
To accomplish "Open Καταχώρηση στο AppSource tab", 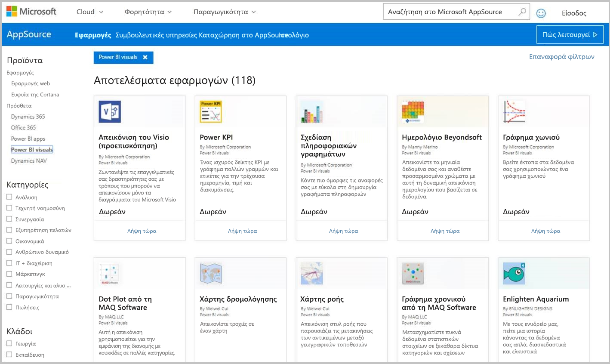I will [x=243, y=35].
